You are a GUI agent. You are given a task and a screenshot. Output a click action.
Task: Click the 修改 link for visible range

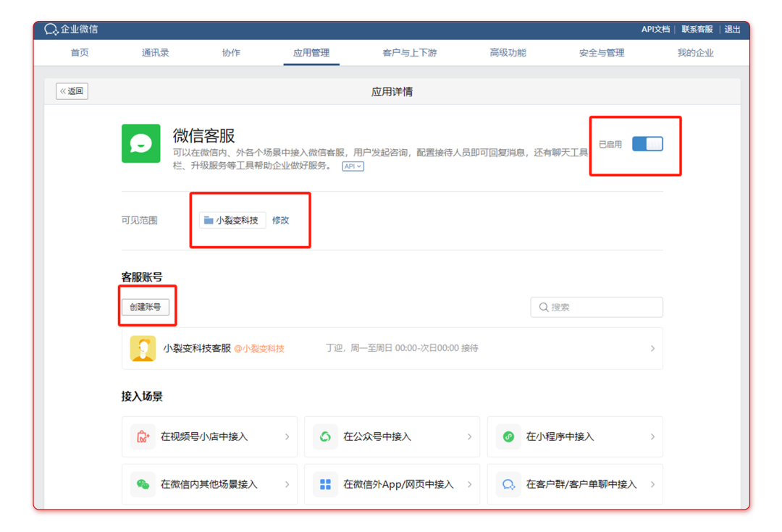click(280, 220)
